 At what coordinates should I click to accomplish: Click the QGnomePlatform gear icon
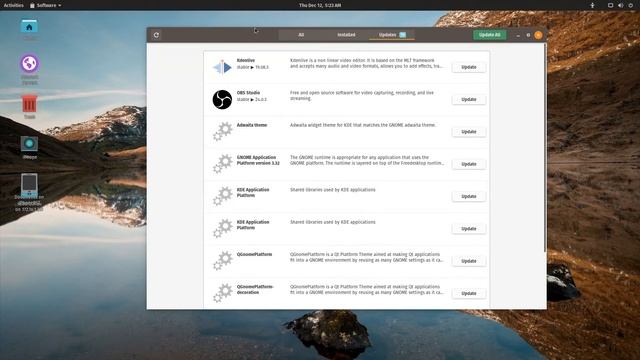(x=222, y=261)
